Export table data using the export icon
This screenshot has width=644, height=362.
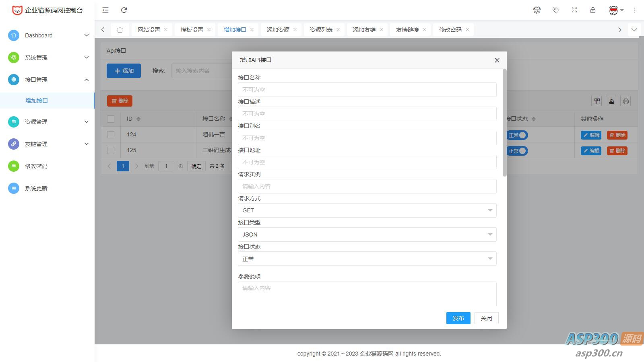pos(611,101)
